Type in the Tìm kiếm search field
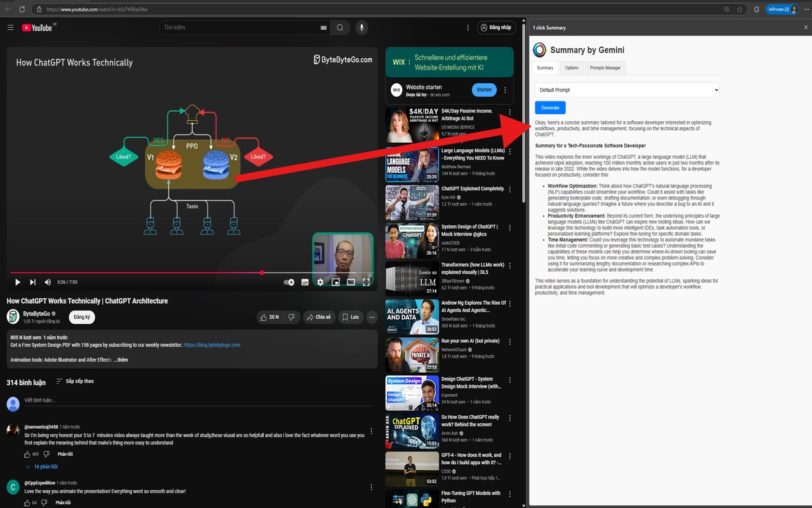This screenshot has width=812, height=508. click(x=241, y=27)
